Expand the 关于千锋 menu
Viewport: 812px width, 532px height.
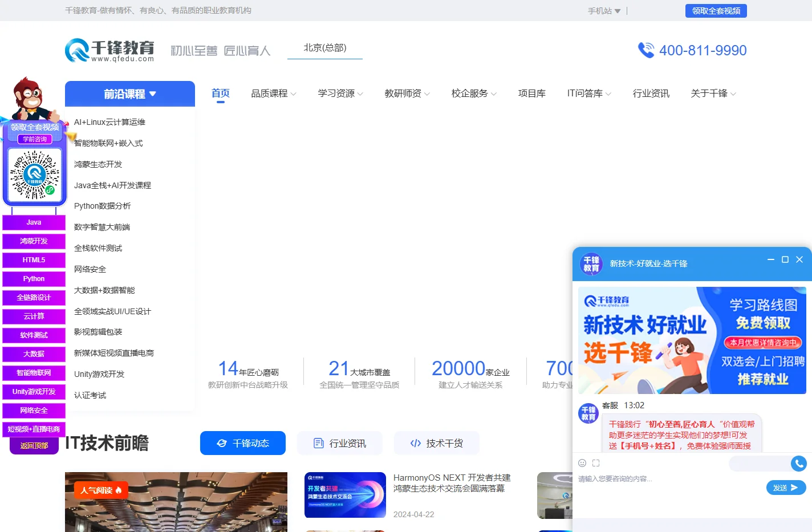pyautogui.click(x=713, y=94)
